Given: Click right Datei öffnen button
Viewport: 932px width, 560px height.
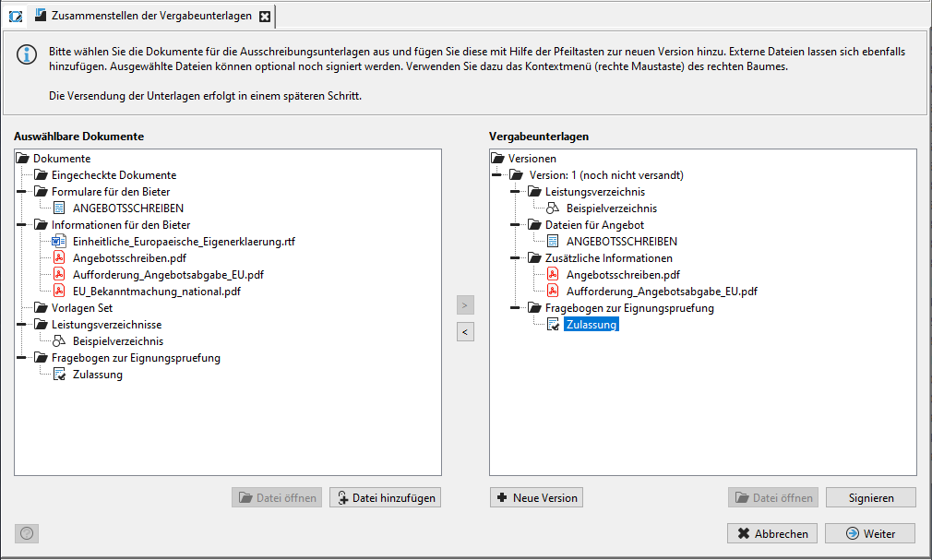Looking at the screenshot, I should (x=773, y=497).
